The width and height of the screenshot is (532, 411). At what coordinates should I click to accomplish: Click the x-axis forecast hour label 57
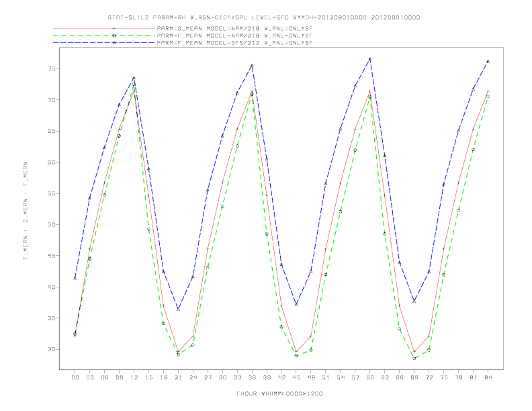coord(355,377)
